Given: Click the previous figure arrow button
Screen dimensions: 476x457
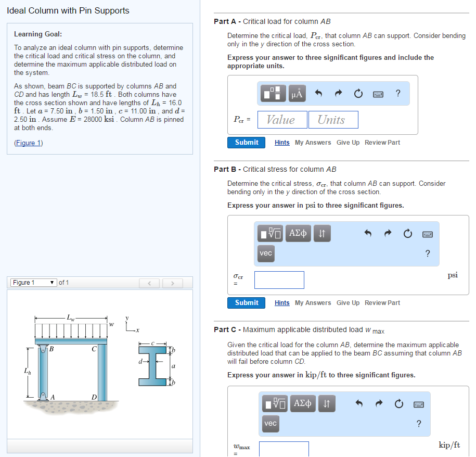Looking at the screenshot, I should pos(149,282).
